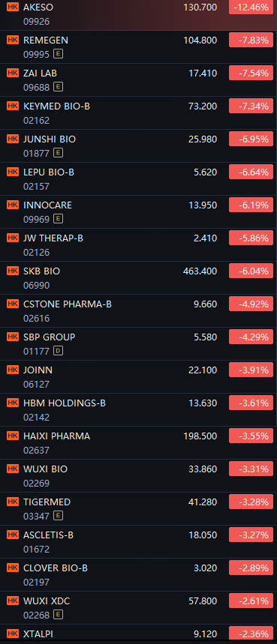
Task: Open the KEYMED BIO-B stock row
Action: click(x=138, y=113)
